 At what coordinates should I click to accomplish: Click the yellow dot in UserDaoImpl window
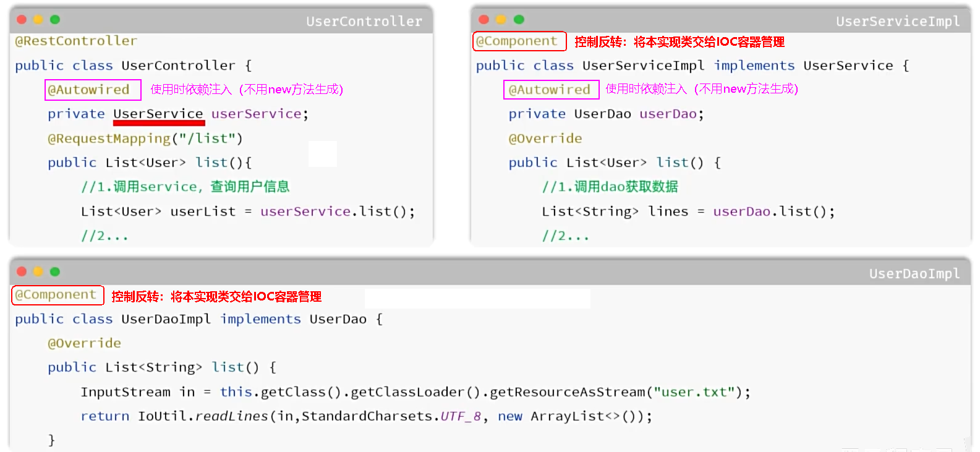(x=38, y=271)
